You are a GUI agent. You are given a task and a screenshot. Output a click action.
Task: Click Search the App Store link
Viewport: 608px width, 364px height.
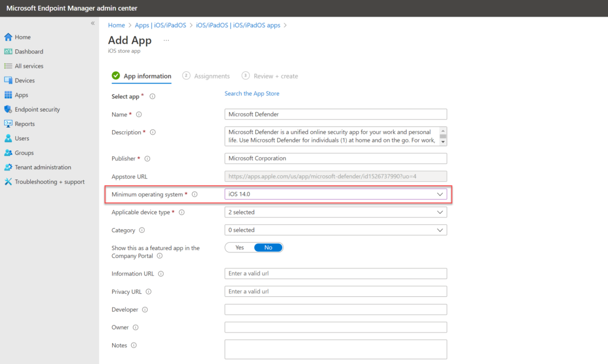(252, 93)
